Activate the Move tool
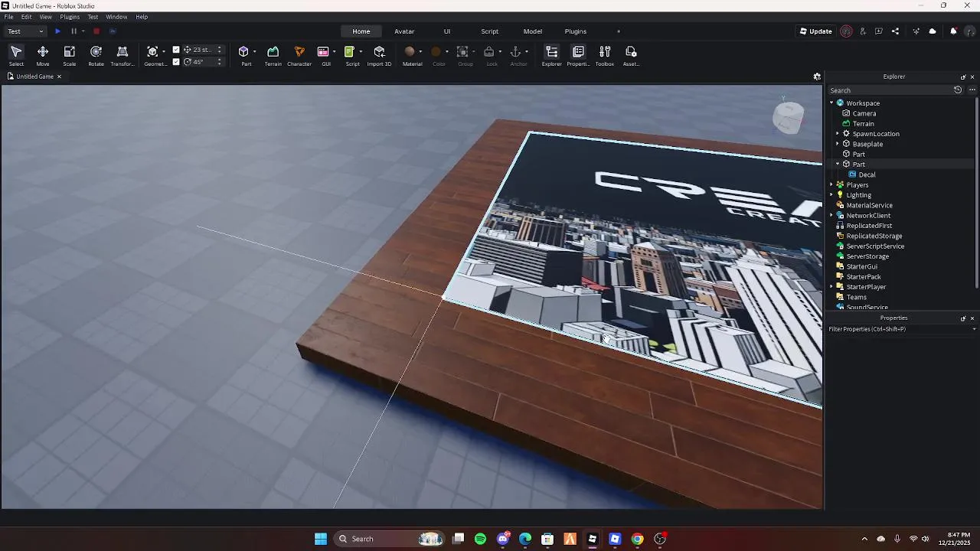 click(43, 55)
